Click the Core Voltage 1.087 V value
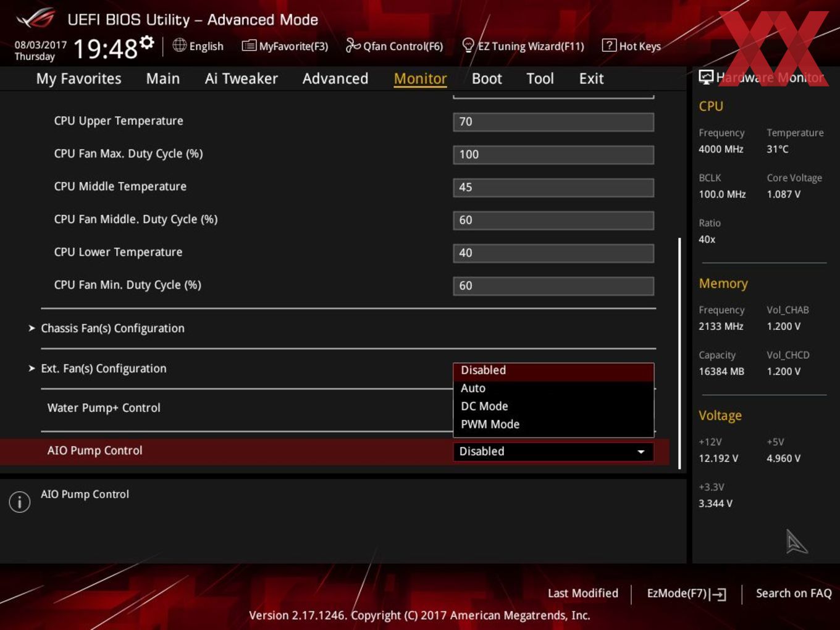This screenshot has height=630, width=840. click(783, 194)
